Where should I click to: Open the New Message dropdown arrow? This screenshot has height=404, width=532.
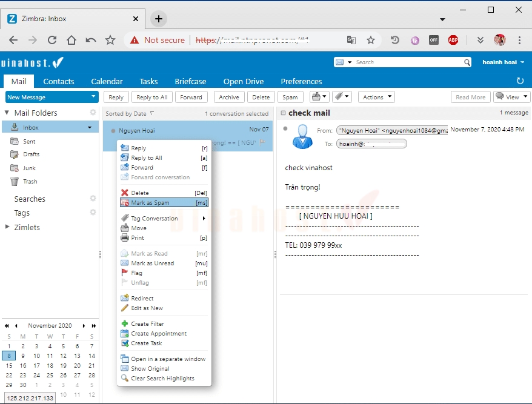(93, 97)
